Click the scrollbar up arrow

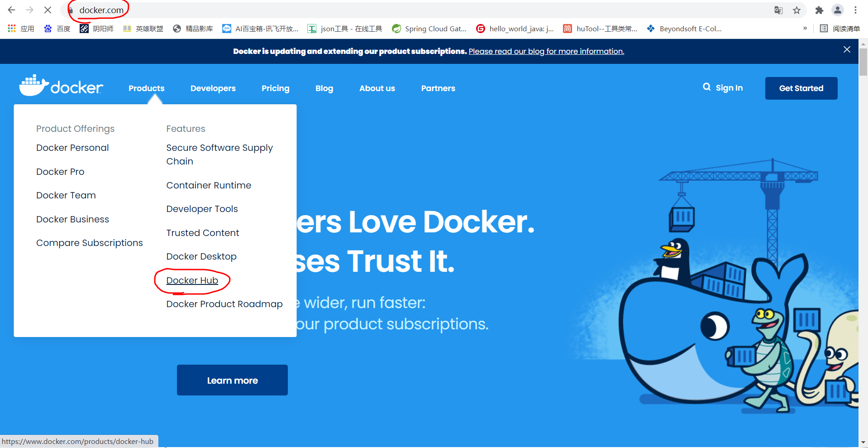pyautogui.click(x=863, y=44)
